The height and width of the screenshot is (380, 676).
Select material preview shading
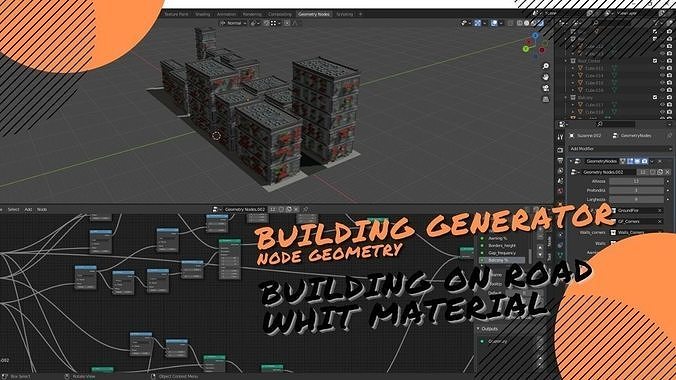[533, 23]
